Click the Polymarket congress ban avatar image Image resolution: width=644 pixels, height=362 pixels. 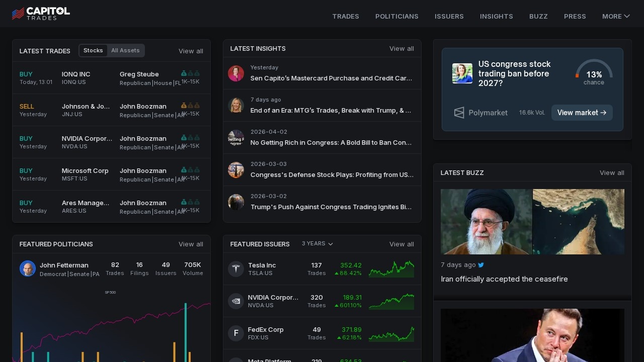462,73
